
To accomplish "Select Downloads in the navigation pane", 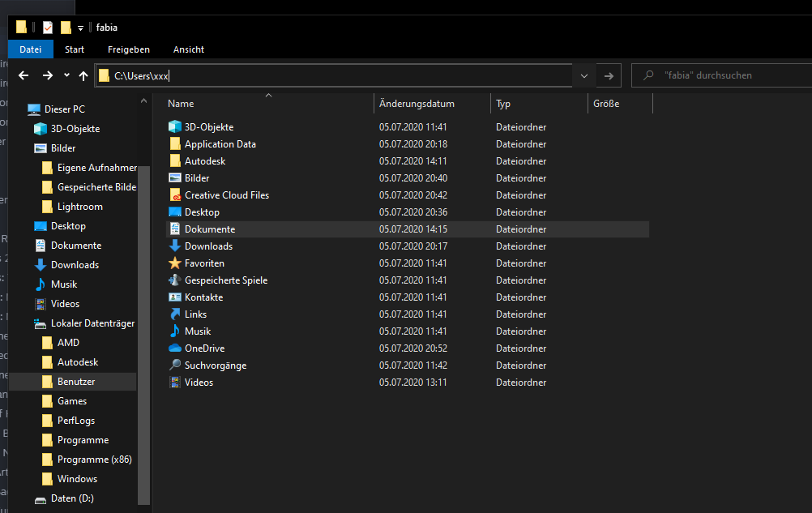I will click(x=75, y=265).
